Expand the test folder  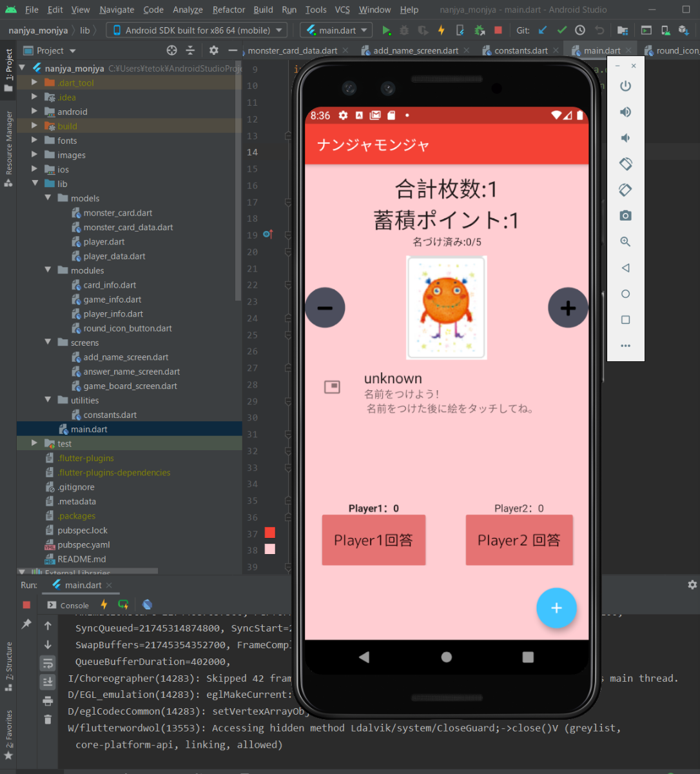click(35, 444)
